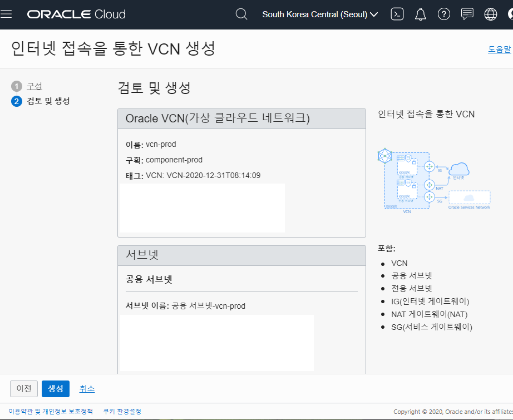Open the 도움말 help link
The image size is (513, 420).
500,50
